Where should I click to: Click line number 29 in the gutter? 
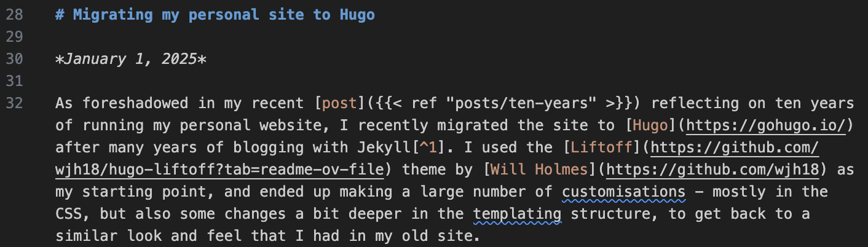15,37
